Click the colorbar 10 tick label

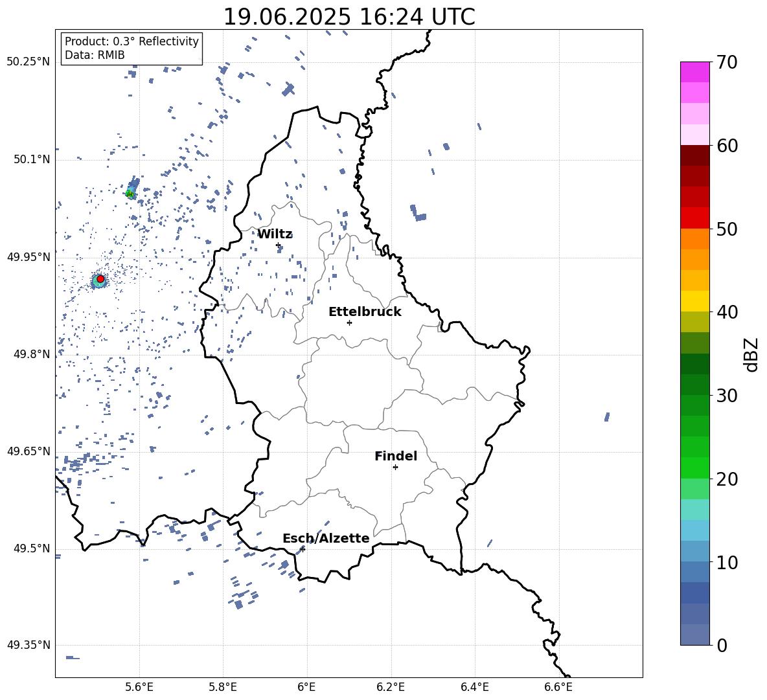coord(727,562)
